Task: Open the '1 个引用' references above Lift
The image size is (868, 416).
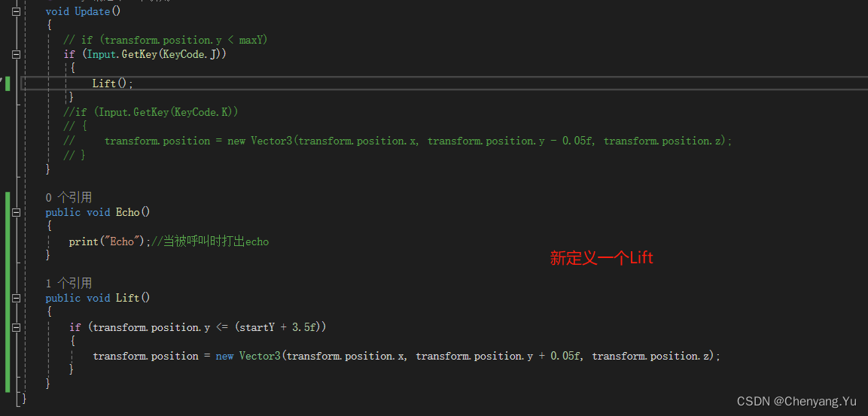Action: click(x=69, y=284)
